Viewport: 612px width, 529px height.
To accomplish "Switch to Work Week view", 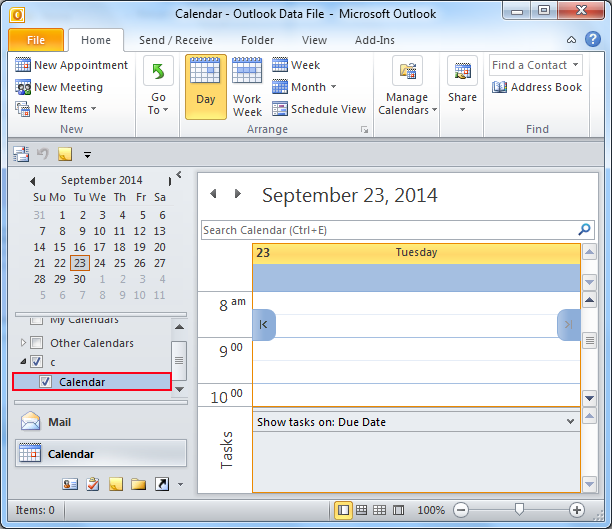I will tap(247, 87).
